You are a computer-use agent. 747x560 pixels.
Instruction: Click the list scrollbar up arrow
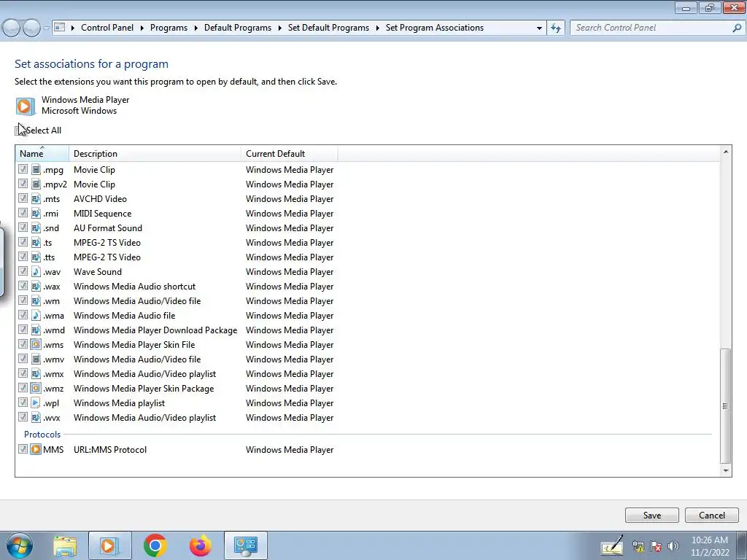(726, 152)
